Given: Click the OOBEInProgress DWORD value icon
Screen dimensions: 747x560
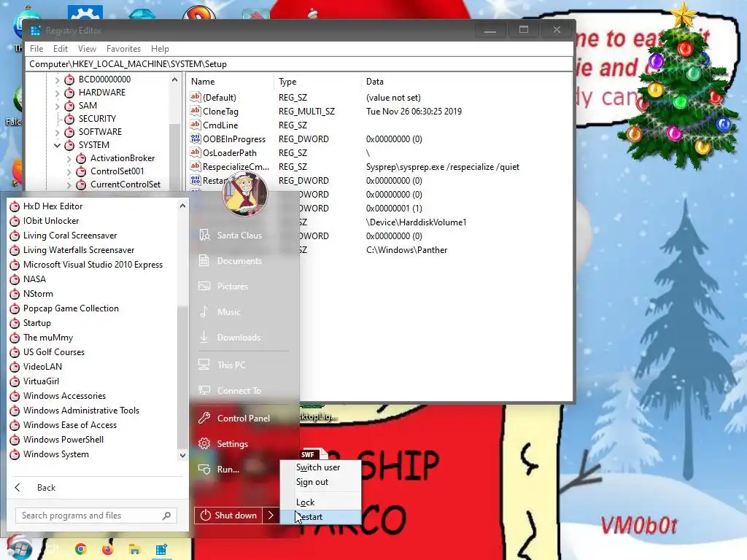Looking at the screenshot, I should pos(196,139).
